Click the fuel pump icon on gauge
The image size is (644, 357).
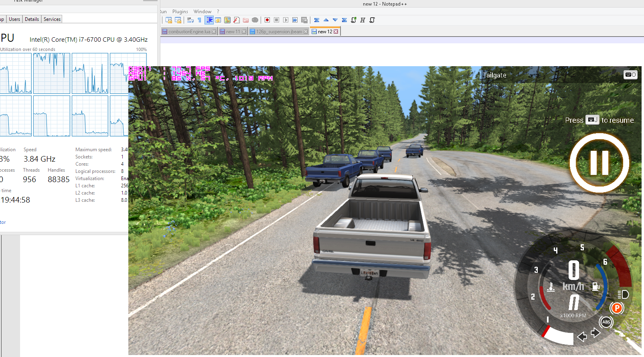tap(596, 286)
